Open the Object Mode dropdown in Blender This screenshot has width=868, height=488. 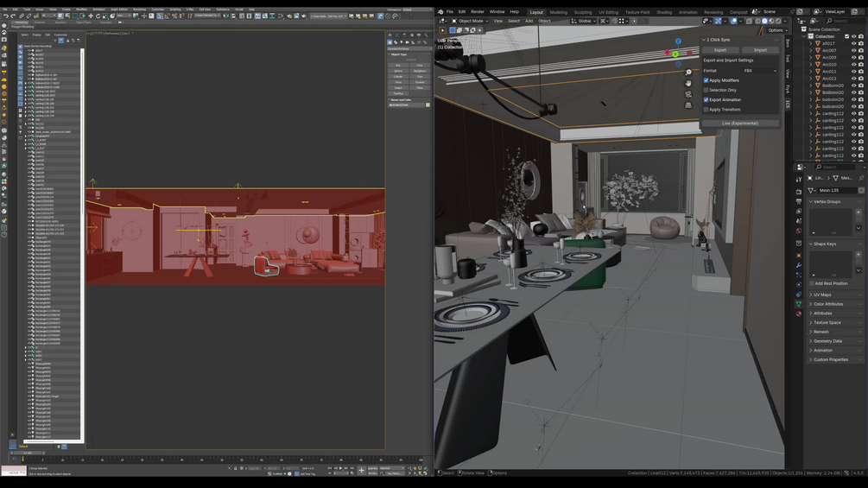470,21
